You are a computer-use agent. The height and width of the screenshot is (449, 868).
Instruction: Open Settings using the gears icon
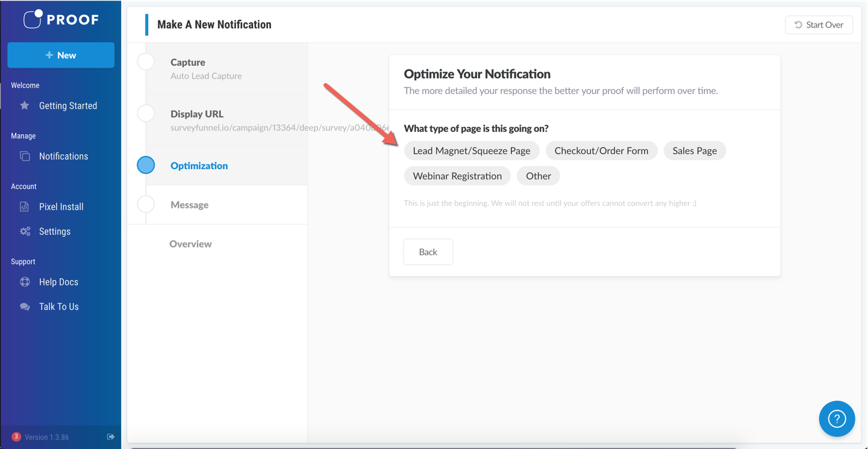tap(25, 232)
